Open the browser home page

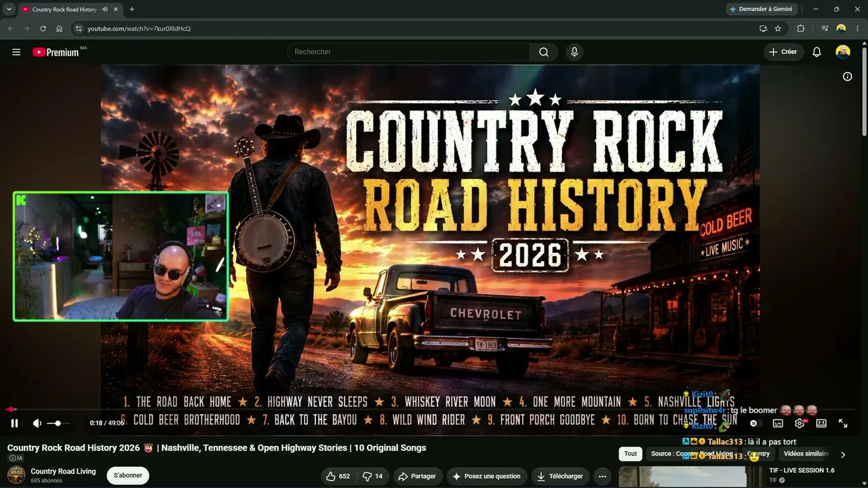59,28
